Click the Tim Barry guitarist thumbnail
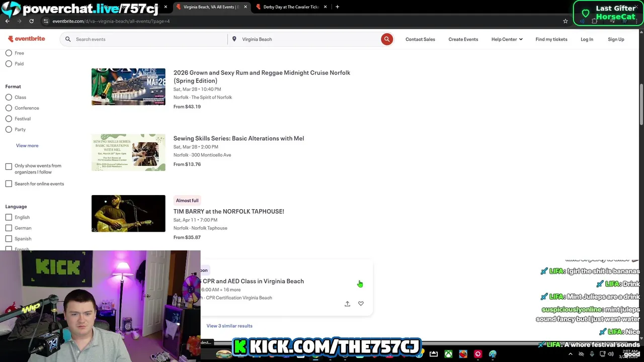 coord(128,213)
